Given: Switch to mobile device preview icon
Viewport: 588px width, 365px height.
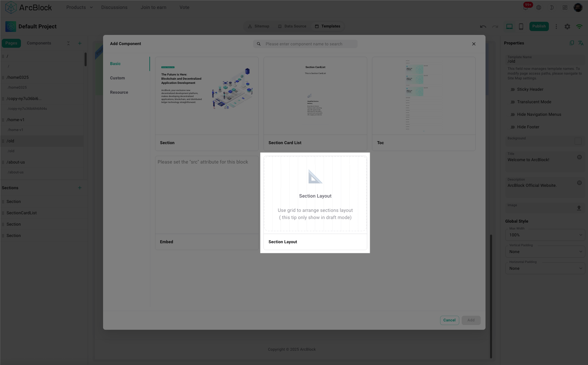Looking at the screenshot, I should tap(521, 27).
